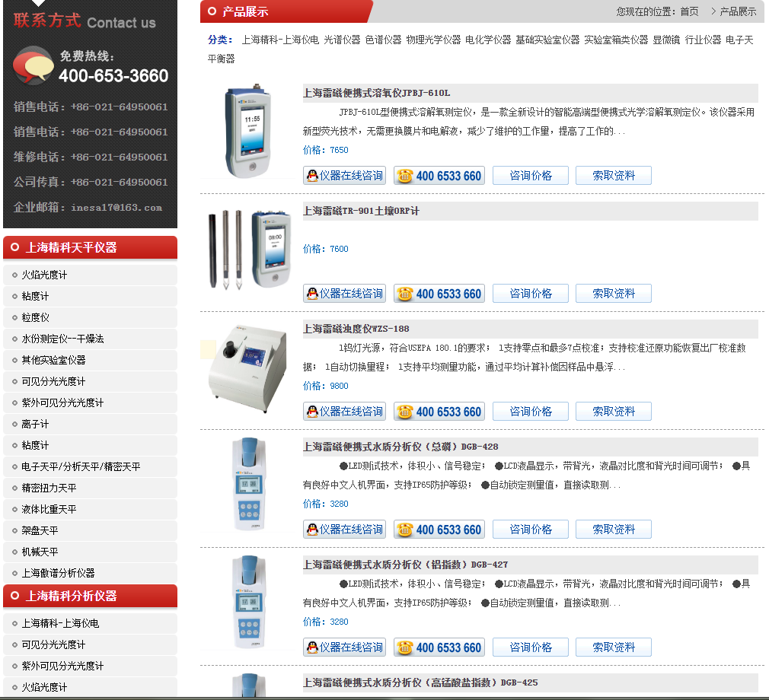The width and height of the screenshot is (769, 700).
Task: Select category 上海精科-上海仪电 in top filter
Action: [x=280, y=40]
